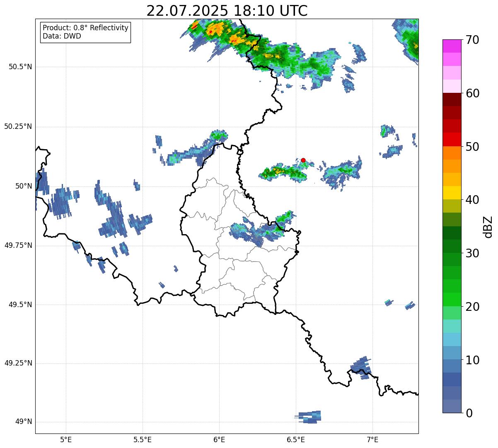Click the longitude label 5°E
The width and height of the screenshot is (498, 448).
tap(66, 439)
